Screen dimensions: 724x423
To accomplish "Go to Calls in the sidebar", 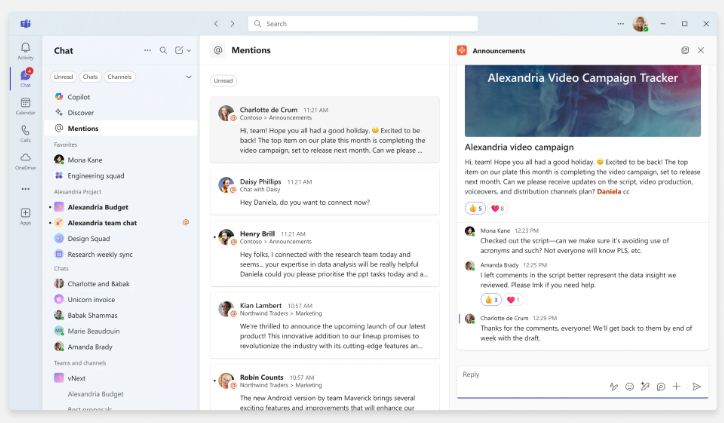I will (x=25, y=132).
